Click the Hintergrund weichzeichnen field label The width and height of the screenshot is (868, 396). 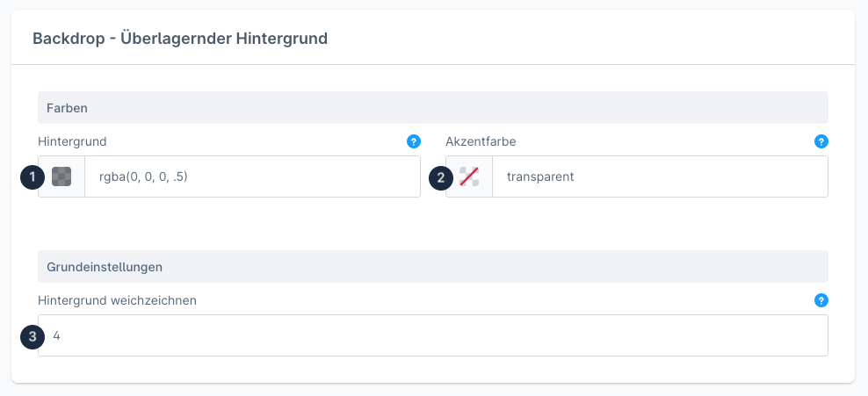tap(117, 300)
